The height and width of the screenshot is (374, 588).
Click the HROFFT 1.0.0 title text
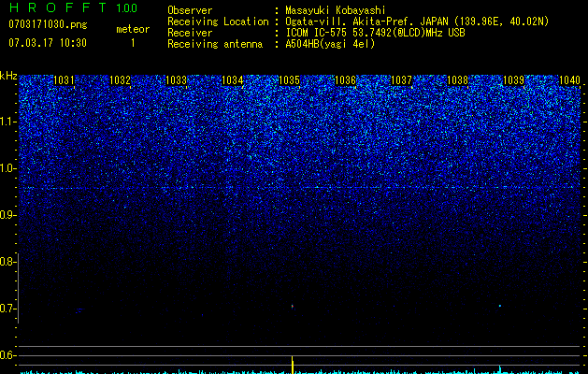(74, 7)
